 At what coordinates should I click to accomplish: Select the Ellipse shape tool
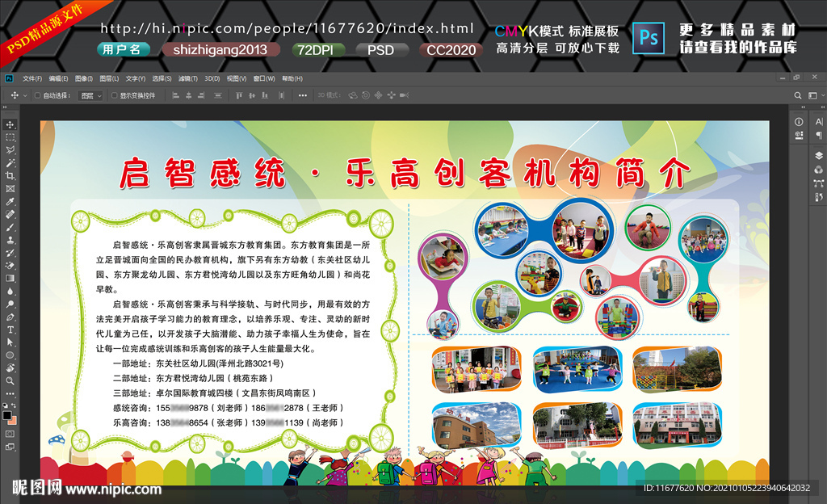click(10, 355)
